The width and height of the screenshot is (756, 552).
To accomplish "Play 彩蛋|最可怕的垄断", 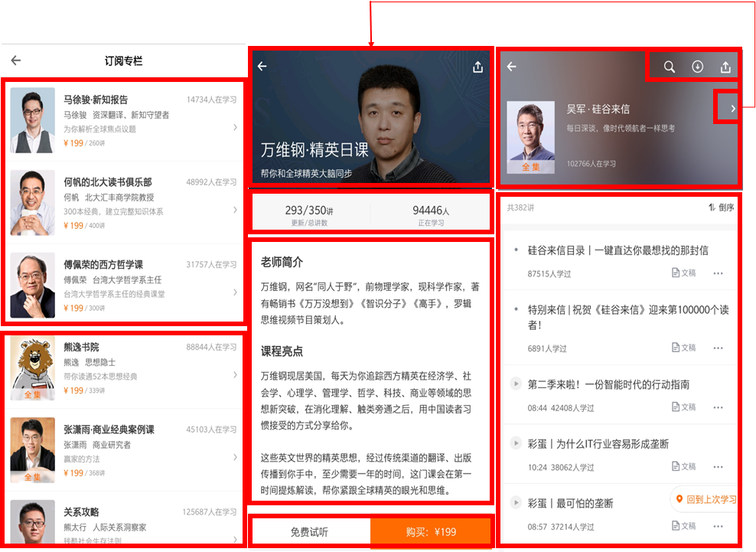I will 516,502.
